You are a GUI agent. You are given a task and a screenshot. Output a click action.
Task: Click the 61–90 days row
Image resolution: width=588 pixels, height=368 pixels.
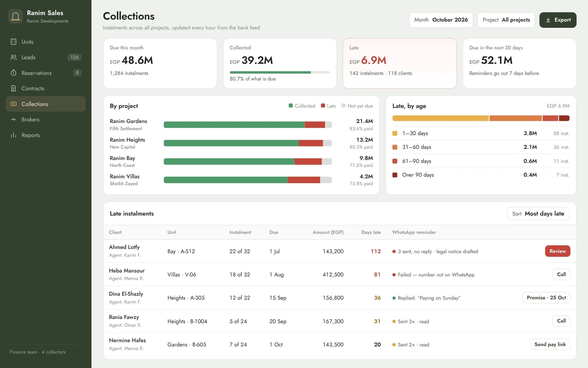tap(481, 161)
